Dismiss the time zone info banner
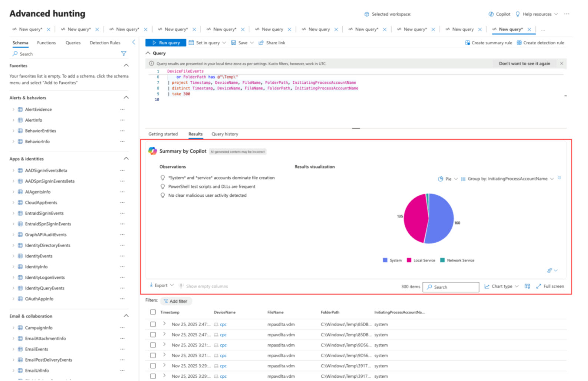Screen dimensions: 588x381 tap(561, 64)
